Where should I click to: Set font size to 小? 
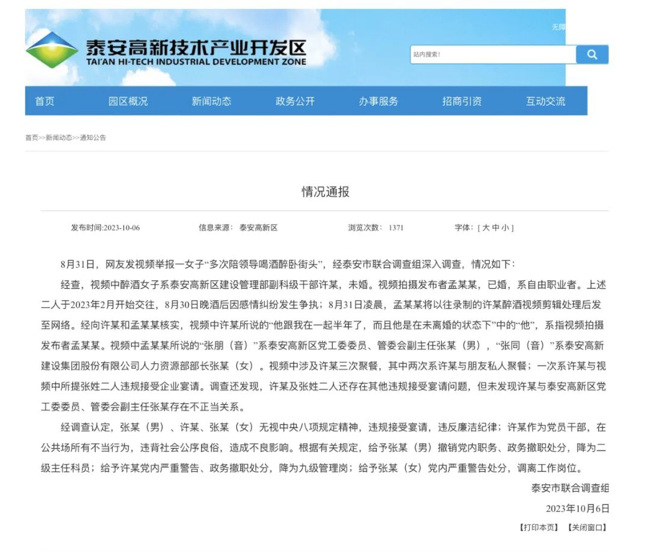[505, 228]
